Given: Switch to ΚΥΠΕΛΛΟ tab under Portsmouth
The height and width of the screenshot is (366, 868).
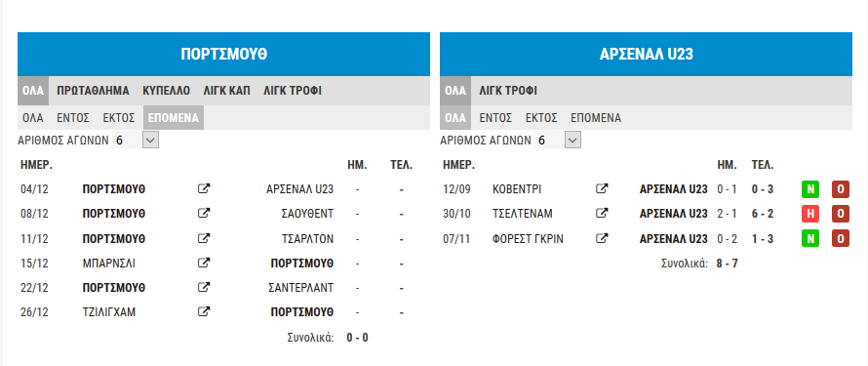Looking at the screenshot, I should coord(166,91).
